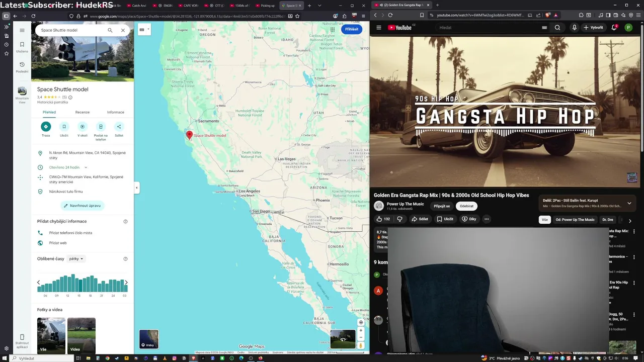Open Uloženo saved places in Maps sidebar
The image size is (644, 362).
tap(22, 47)
